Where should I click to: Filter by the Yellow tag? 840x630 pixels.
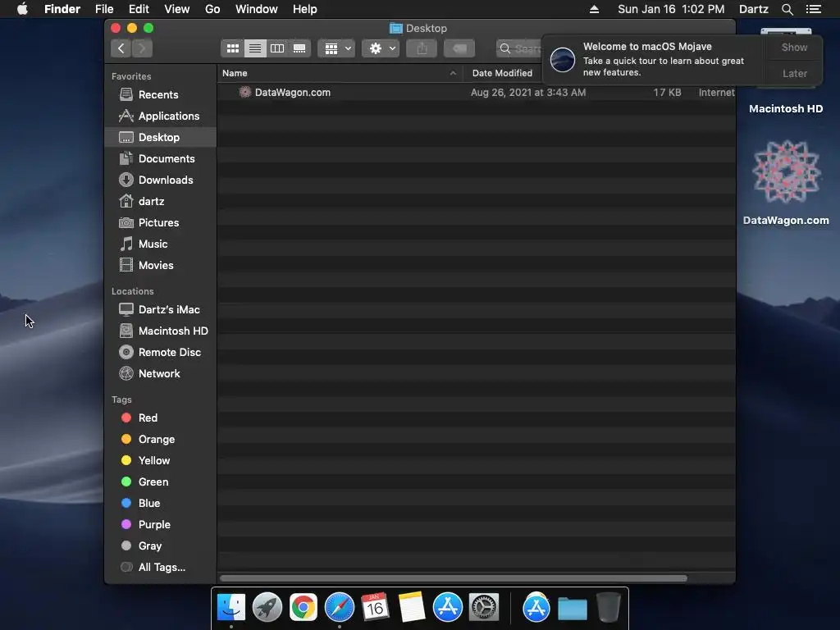coord(160,461)
